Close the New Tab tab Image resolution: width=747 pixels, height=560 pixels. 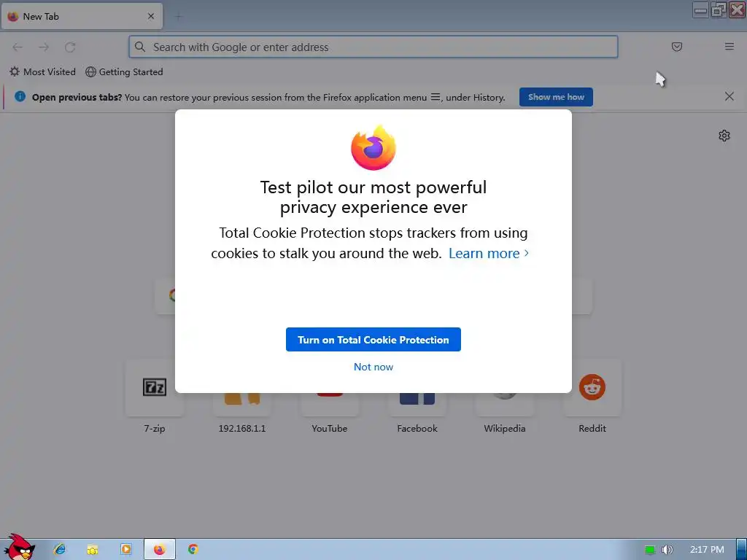tap(151, 16)
